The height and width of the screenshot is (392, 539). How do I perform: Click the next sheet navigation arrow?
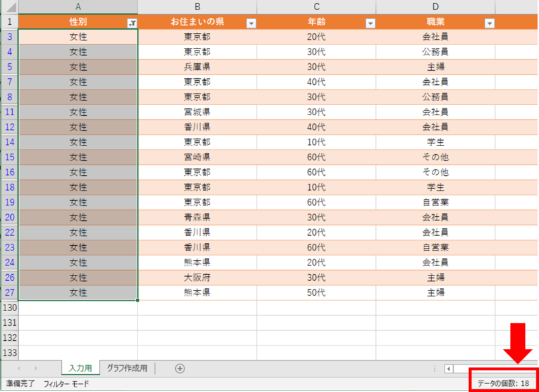tap(36, 368)
